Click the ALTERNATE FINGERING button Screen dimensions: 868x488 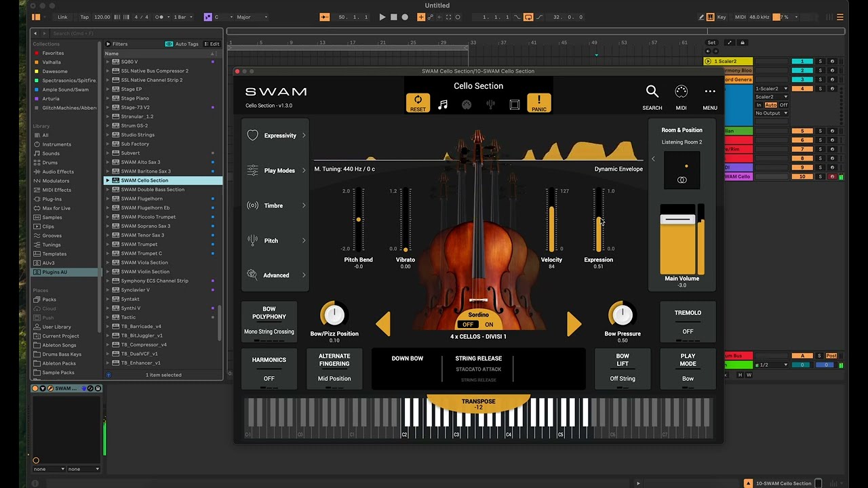(x=334, y=369)
